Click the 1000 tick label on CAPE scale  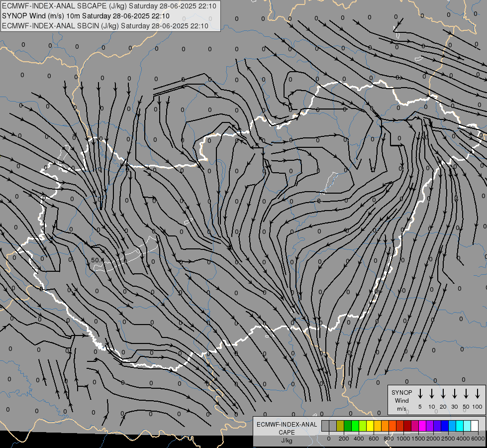pos(403,439)
